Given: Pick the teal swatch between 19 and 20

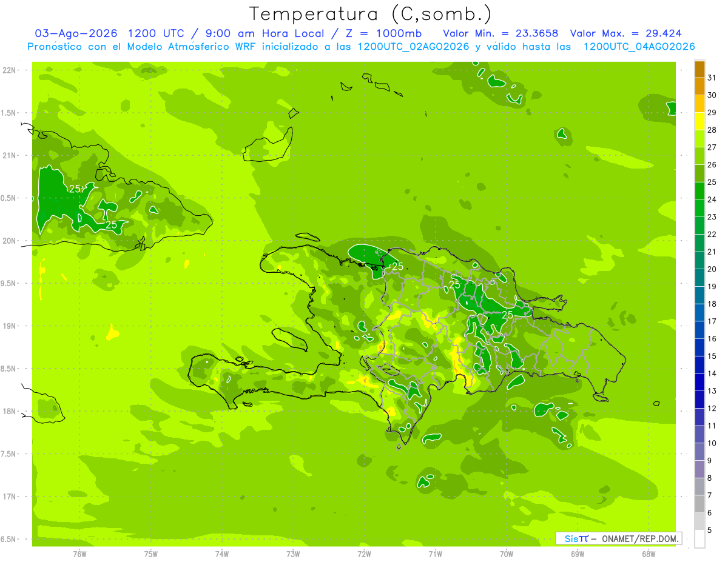Looking at the screenshot, I should tap(699, 278).
